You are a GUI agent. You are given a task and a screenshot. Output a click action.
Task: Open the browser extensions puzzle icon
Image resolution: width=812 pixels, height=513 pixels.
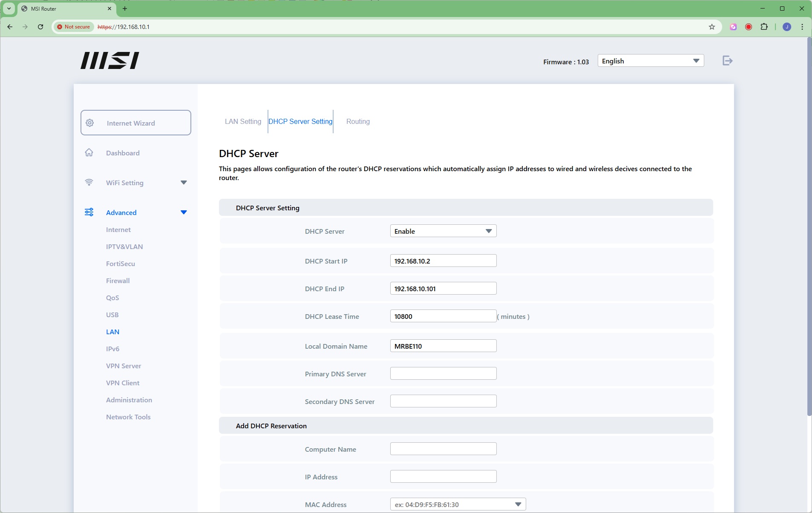764,27
